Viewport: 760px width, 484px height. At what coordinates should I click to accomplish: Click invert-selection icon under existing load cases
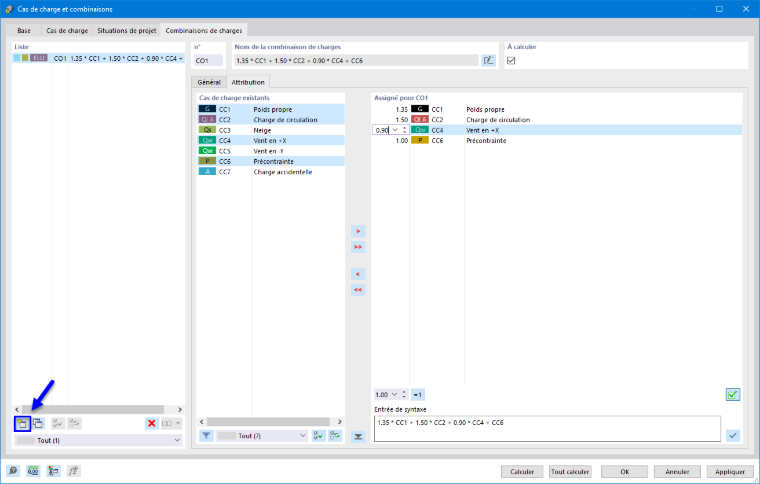tap(335, 436)
